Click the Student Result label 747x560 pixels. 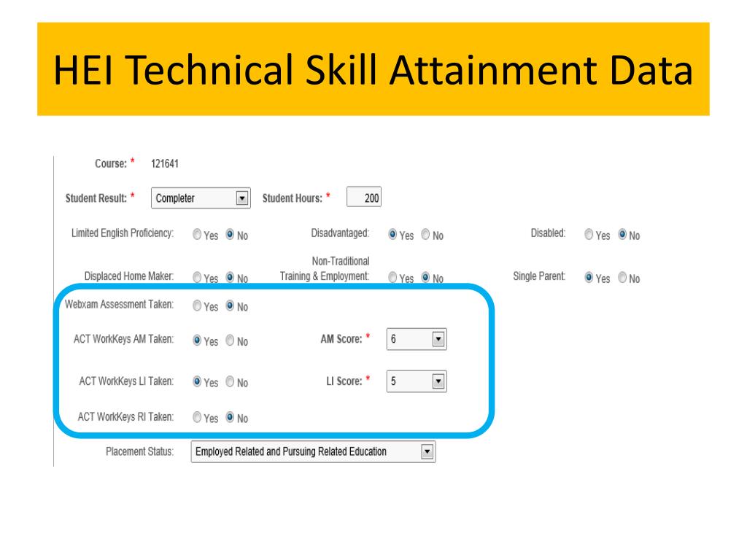[x=96, y=198]
